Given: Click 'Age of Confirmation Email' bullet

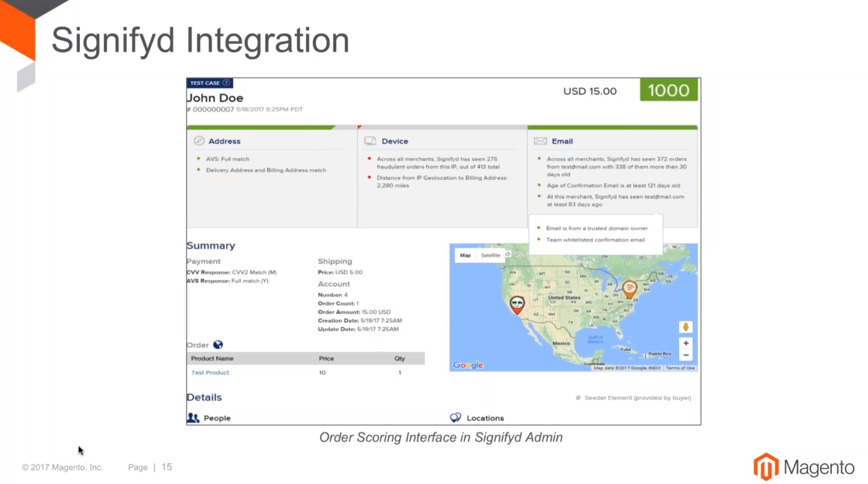Looking at the screenshot, I should click(x=613, y=186).
